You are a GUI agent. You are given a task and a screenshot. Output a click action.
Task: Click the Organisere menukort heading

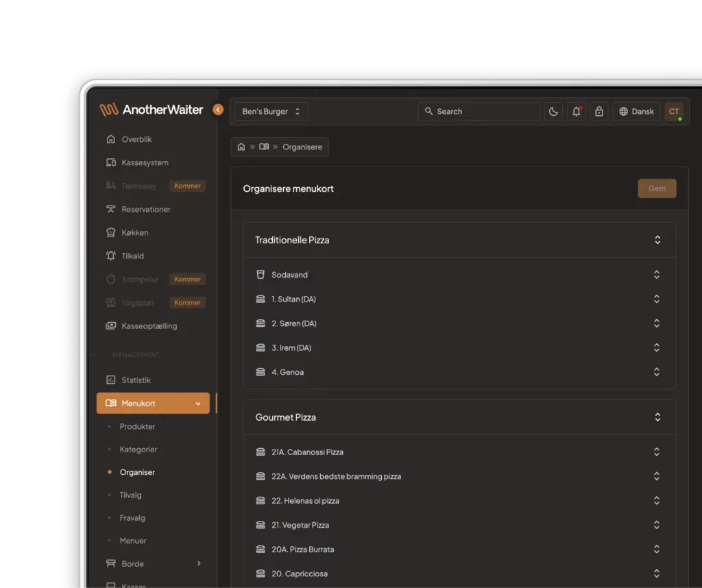pyautogui.click(x=289, y=188)
